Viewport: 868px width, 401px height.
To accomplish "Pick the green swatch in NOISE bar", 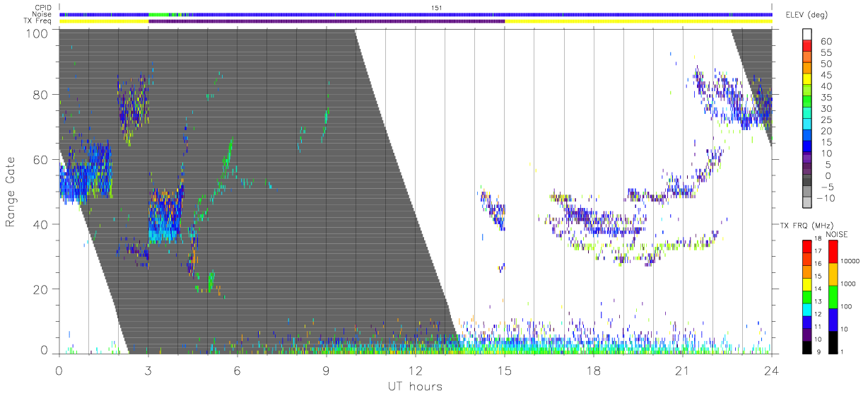I will 833,296.
